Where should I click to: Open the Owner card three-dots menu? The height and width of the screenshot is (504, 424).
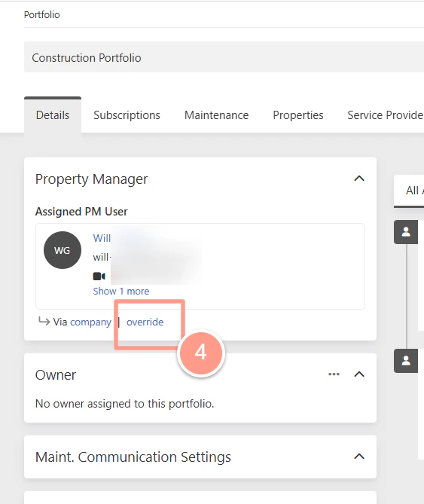pos(334,374)
